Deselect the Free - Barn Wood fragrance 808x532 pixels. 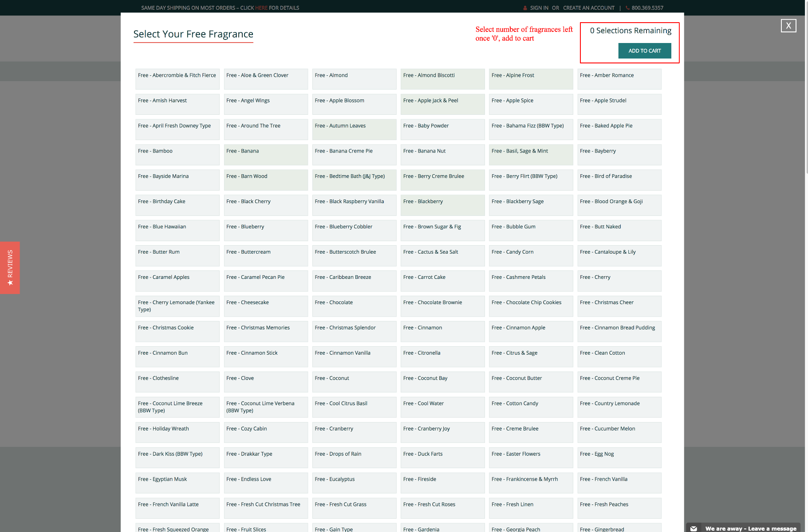tap(266, 180)
